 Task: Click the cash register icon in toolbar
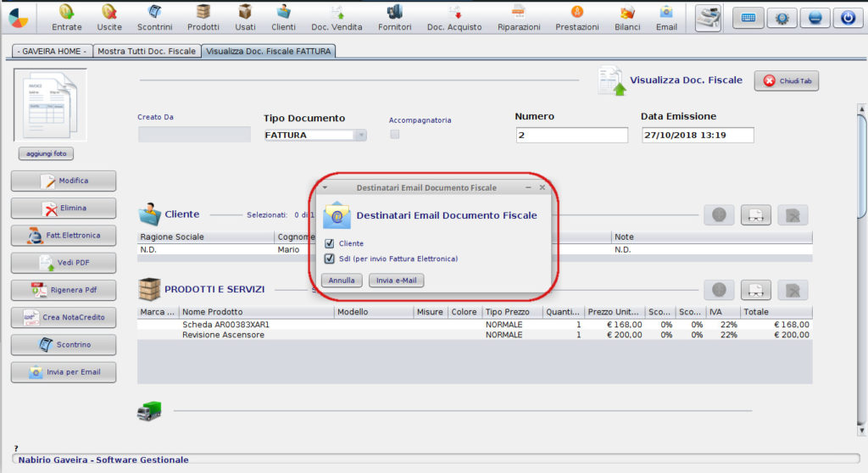coord(708,18)
